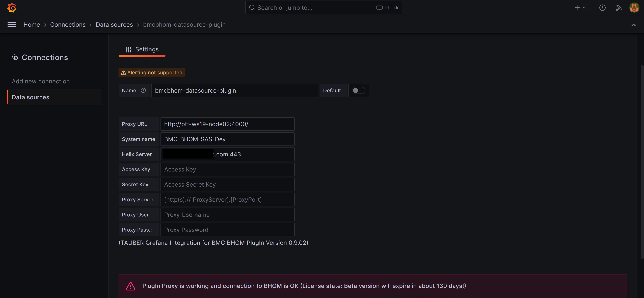Screen dimensions: 644x298
Task: Click the Settings sliders icon
Action: pyautogui.click(x=128, y=49)
